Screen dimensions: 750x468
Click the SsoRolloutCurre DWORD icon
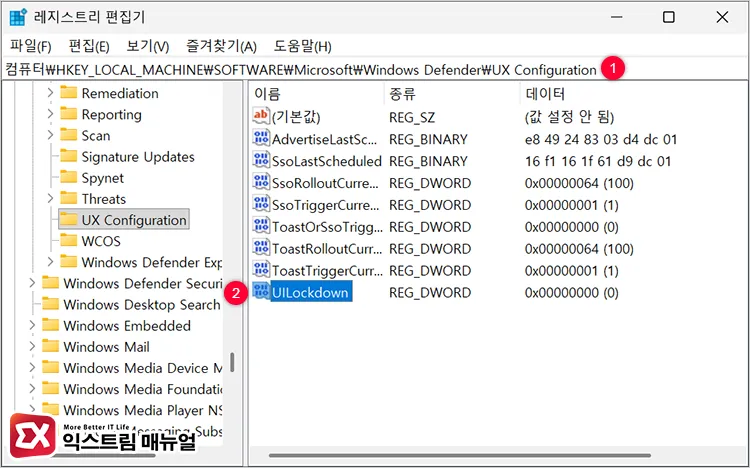[x=261, y=182]
